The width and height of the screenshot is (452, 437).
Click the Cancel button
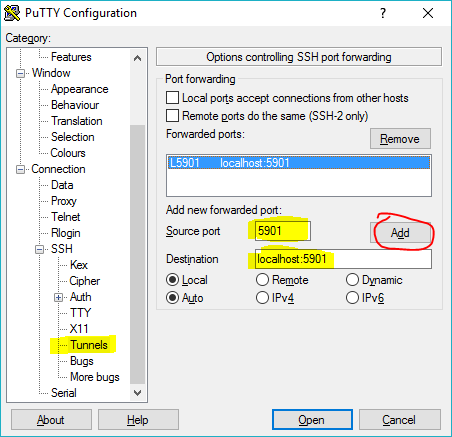(399, 420)
